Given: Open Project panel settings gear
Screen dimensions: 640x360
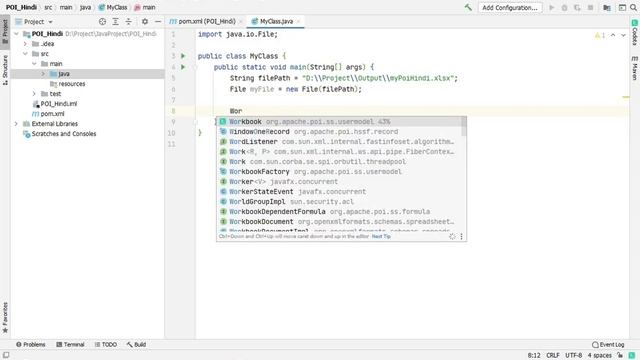Looking at the screenshot, I should click(x=145, y=22).
